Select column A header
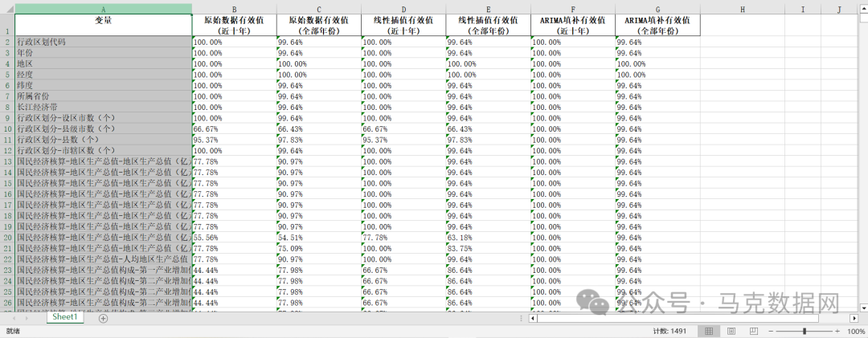Screen dimensions: 868x338 pos(104,9)
